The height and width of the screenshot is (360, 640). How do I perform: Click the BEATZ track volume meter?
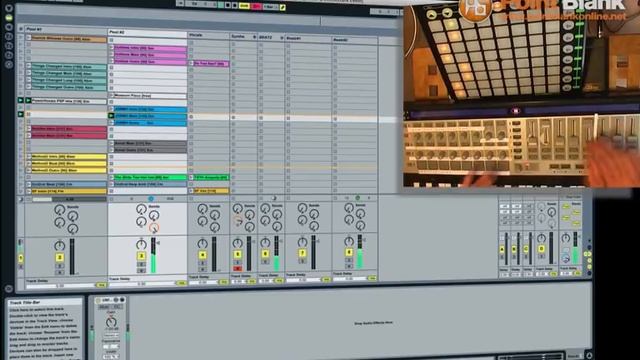click(276, 253)
